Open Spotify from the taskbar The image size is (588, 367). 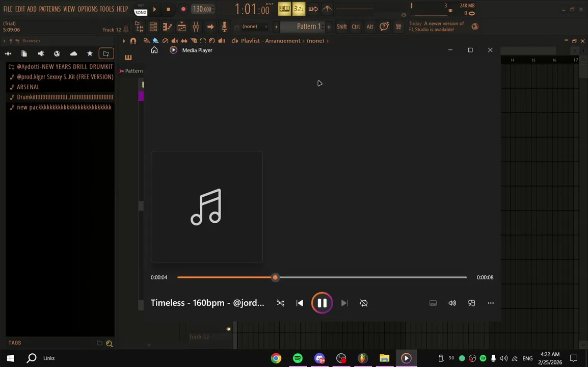click(298, 358)
